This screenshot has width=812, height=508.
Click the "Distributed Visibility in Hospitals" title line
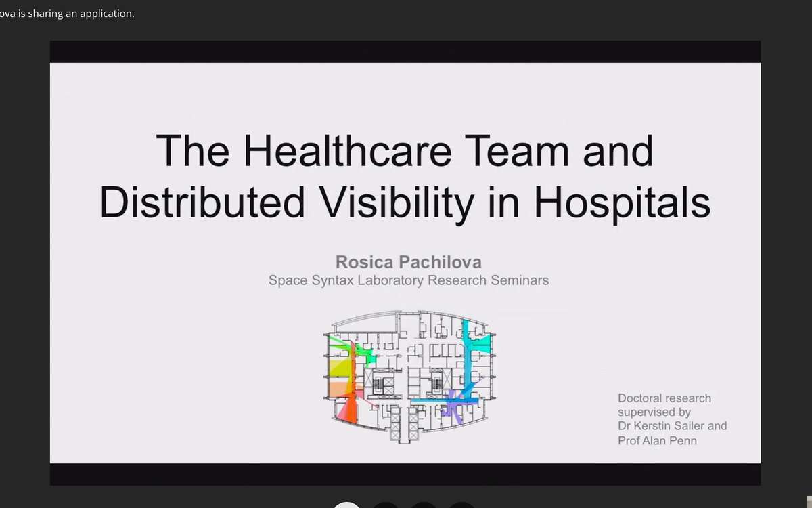pyautogui.click(x=405, y=202)
